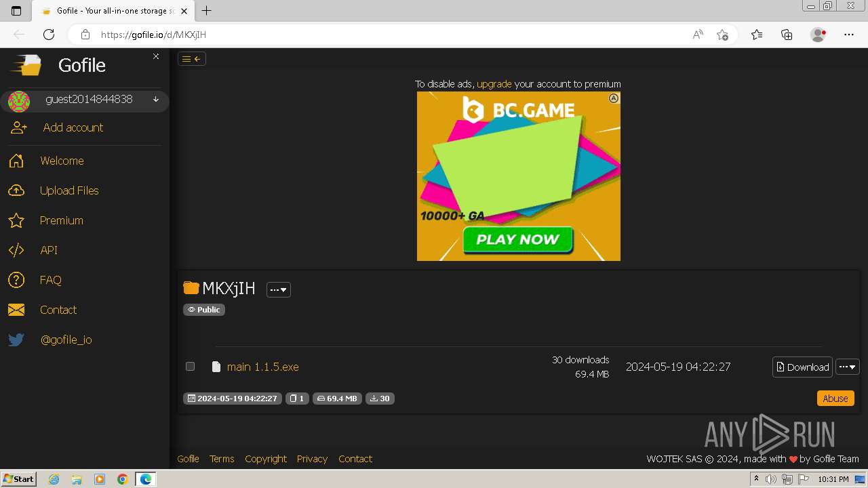Open the footer Contact link

click(x=355, y=459)
